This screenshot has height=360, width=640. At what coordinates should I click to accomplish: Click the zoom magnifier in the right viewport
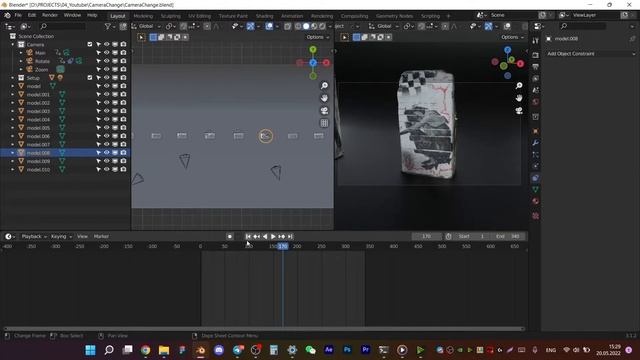point(519,86)
